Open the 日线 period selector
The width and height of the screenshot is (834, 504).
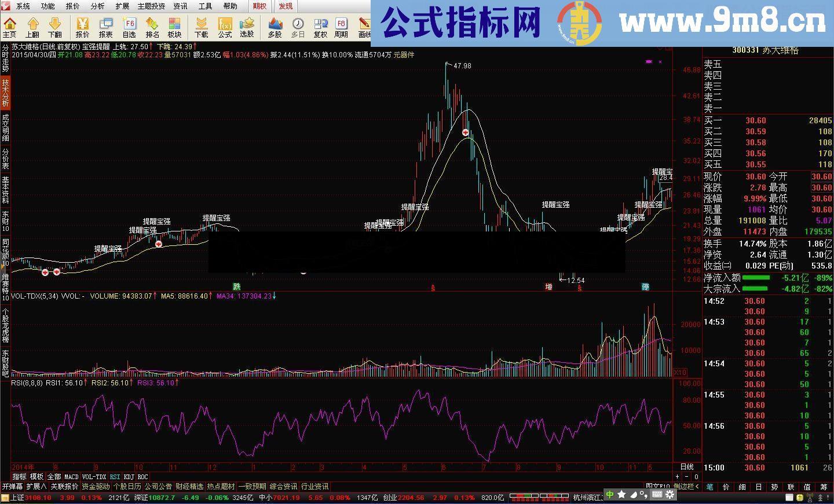(x=686, y=467)
